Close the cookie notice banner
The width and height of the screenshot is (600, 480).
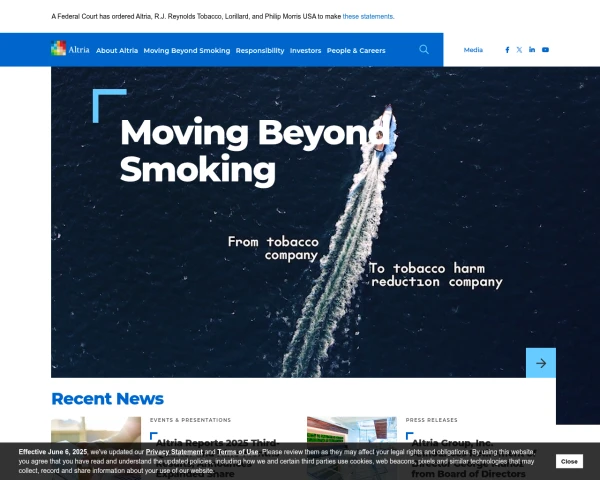pos(569,461)
